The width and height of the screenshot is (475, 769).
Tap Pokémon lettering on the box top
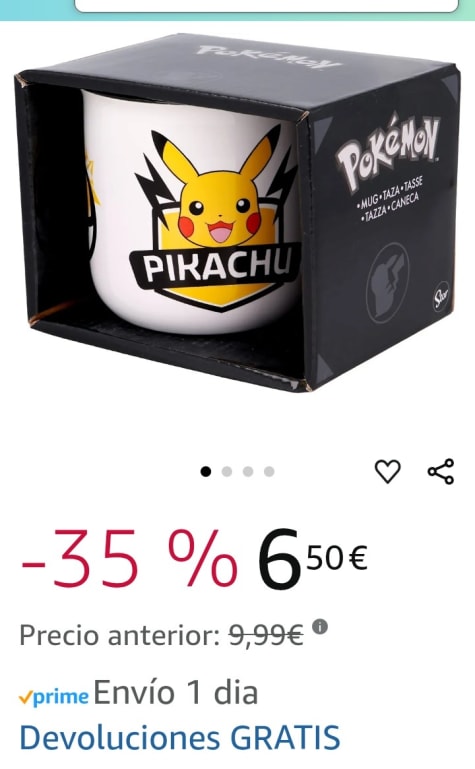(268, 57)
